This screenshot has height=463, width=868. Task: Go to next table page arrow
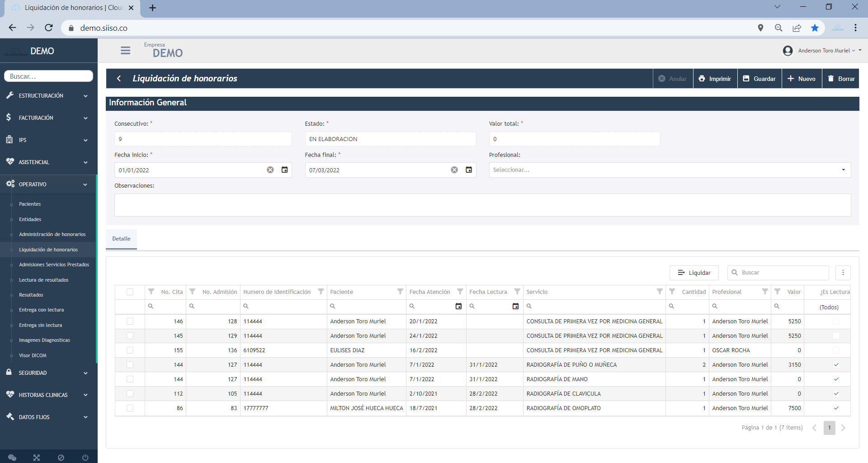point(843,428)
